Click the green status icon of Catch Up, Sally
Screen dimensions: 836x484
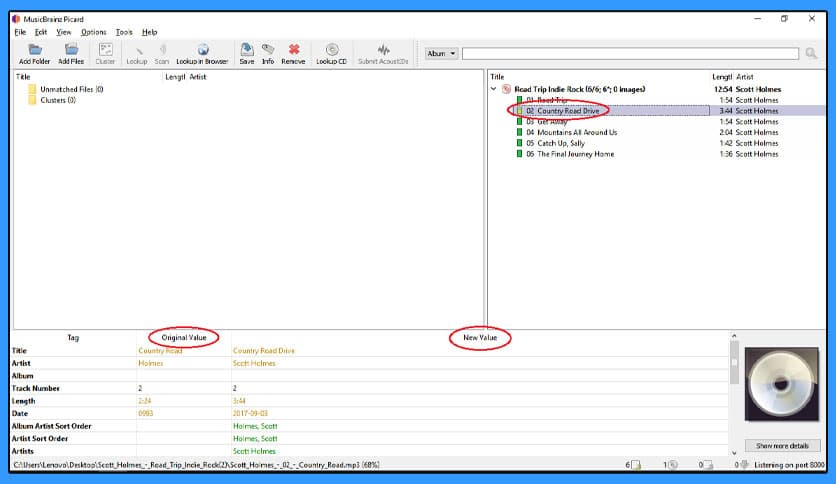coord(519,143)
